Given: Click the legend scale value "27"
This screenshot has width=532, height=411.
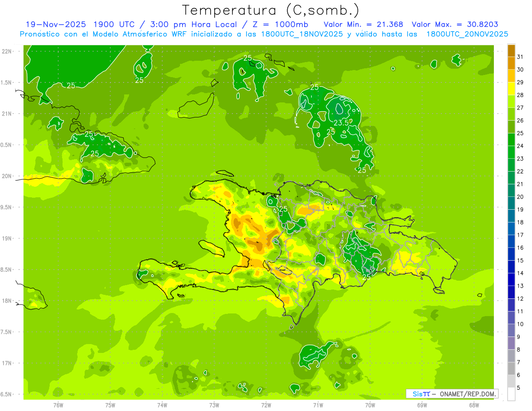Looking at the screenshot, I should [x=520, y=108].
